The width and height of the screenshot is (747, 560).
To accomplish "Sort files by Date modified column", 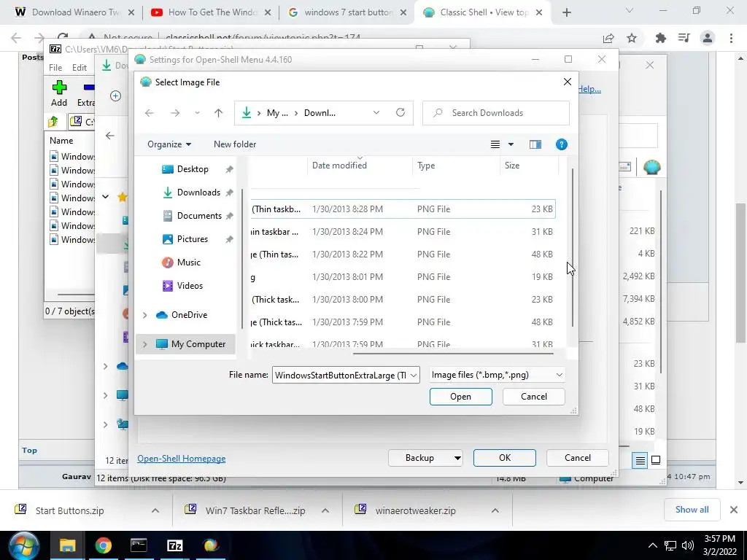I will click(360, 166).
